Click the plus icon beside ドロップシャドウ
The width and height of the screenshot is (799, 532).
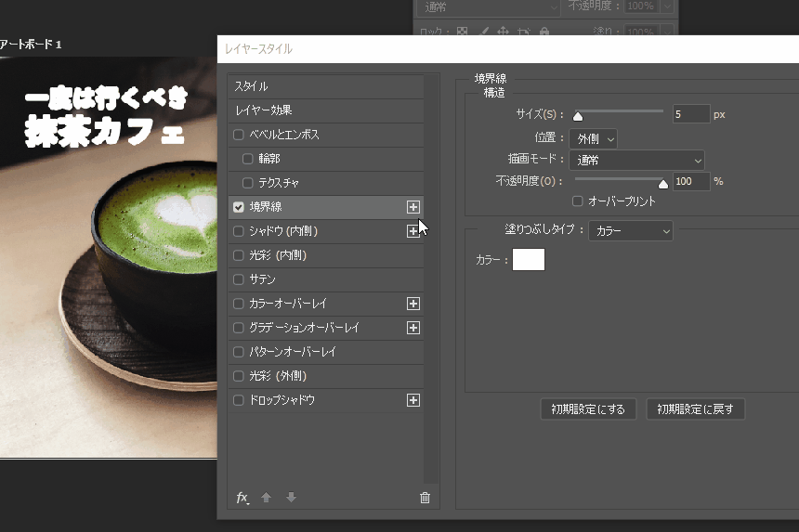(x=413, y=400)
